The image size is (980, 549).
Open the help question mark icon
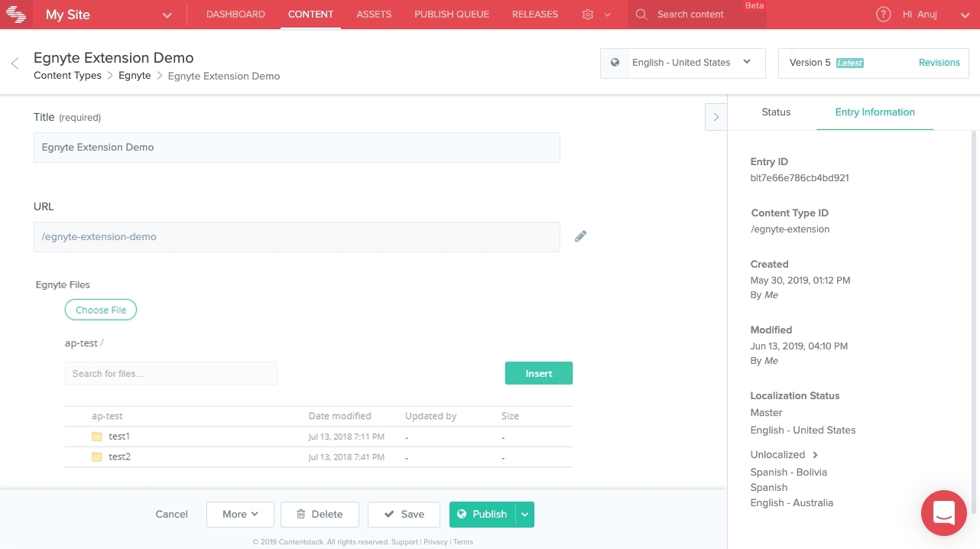coord(884,15)
